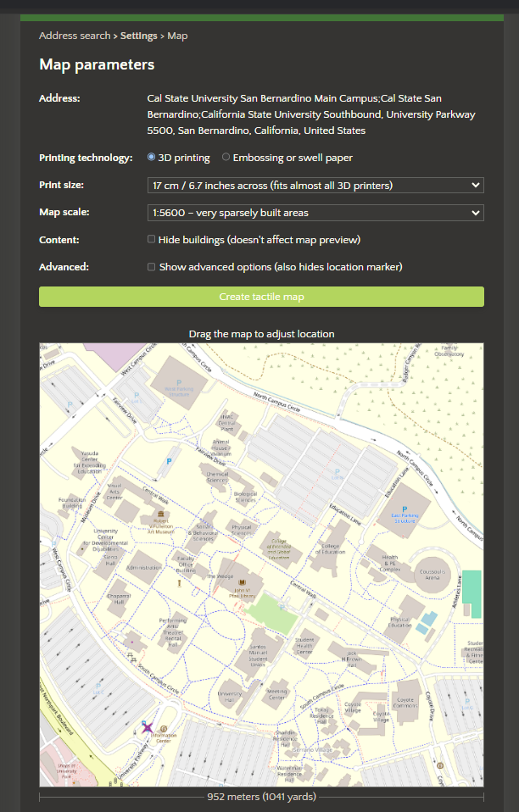Open the Print size dropdown
Screen dimensions: 519x812
[x=315, y=186]
